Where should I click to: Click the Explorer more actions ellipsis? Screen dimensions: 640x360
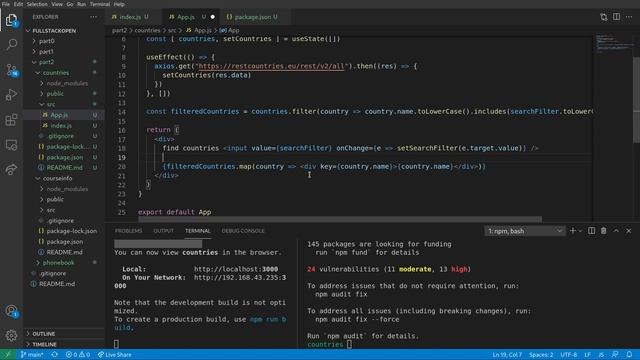coord(94,17)
